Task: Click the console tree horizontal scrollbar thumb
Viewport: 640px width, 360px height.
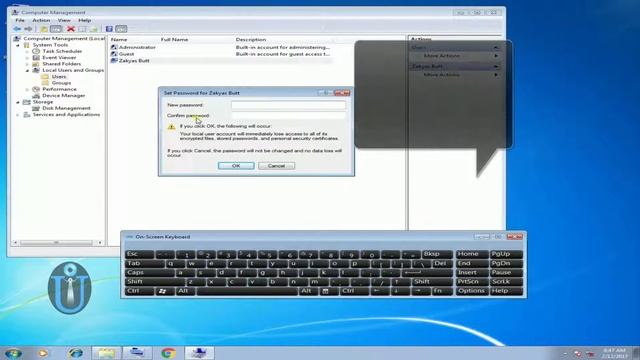Action: (x=56, y=242)
